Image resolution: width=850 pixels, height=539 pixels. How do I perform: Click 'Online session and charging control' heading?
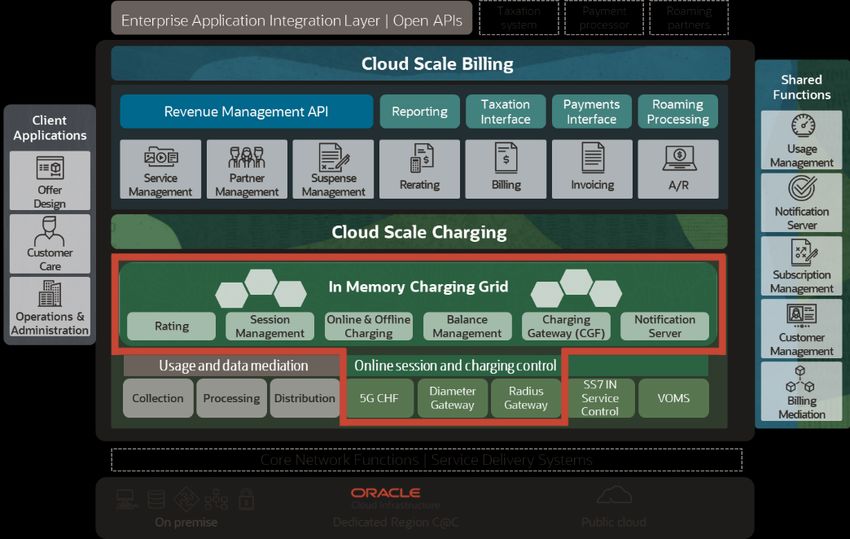(x=455, y=365)
